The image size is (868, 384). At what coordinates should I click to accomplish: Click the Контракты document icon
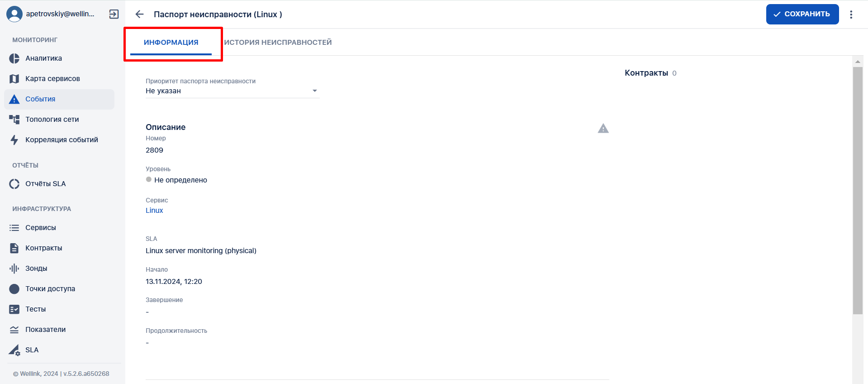(x=14, y=248)
